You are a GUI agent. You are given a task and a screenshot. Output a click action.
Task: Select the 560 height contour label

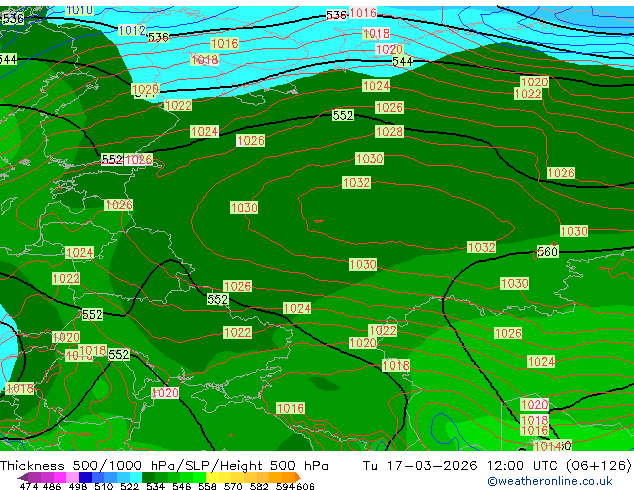(x=547, y=251)
